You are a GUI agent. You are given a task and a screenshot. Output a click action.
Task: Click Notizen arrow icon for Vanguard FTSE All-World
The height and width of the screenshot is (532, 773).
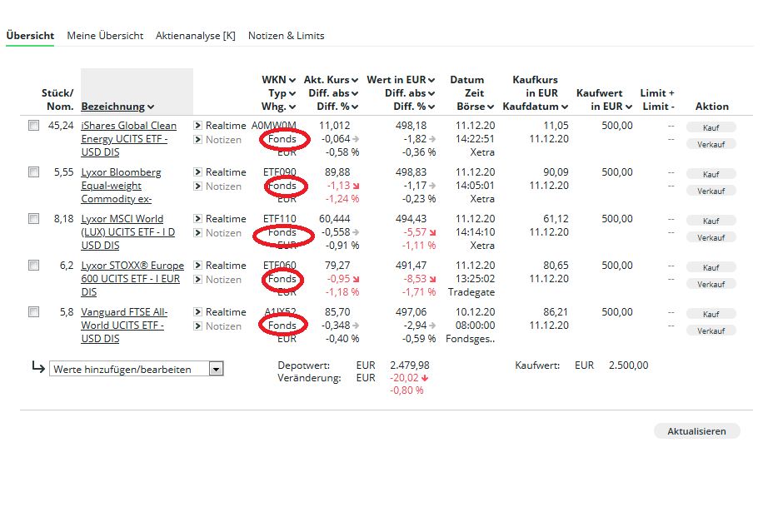(x=197, y=326)
